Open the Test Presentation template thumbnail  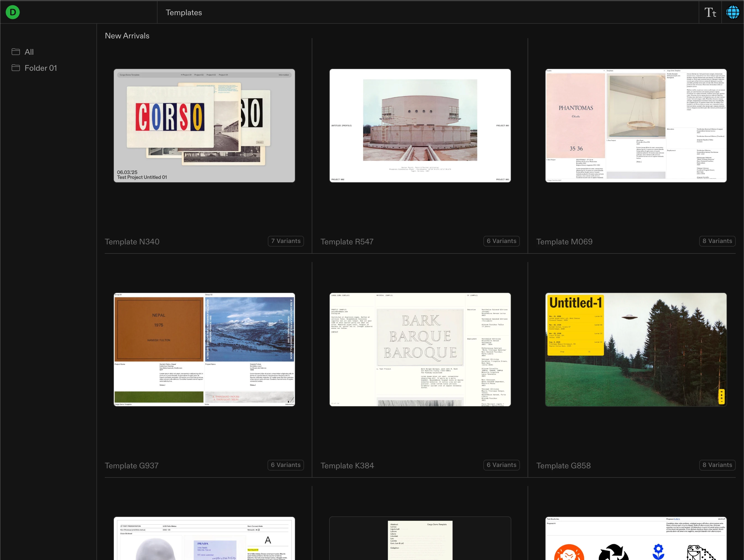[204, 538]
